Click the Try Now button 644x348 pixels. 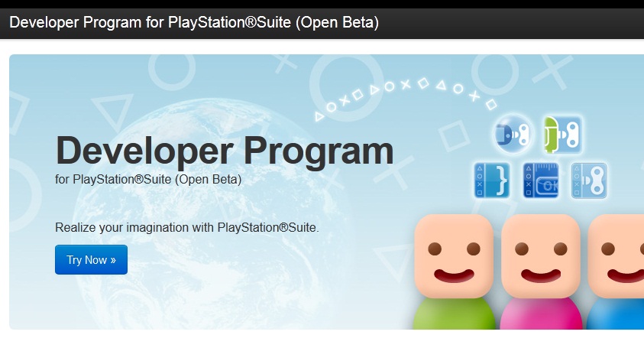click(91, 259)
